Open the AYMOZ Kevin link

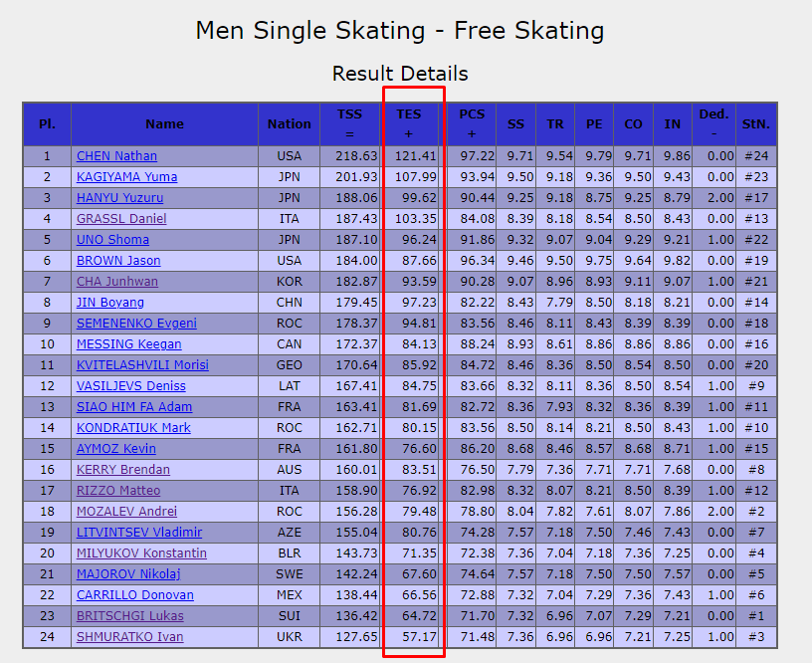(116, 449)
